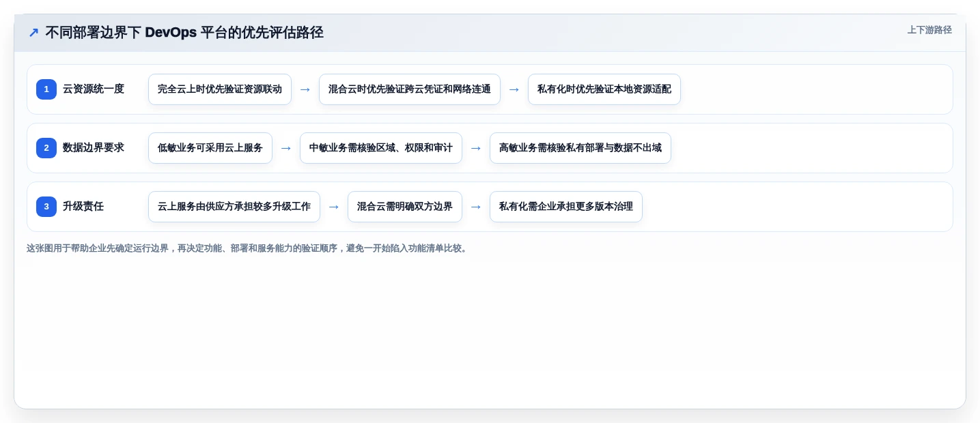Select the 上下游路径 label at top right
Viewport: 980px width, 423px height.
(x=929, y=30)
